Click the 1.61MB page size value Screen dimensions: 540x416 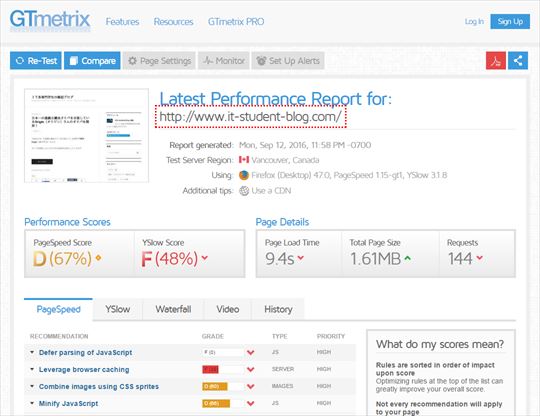(375, 259)
